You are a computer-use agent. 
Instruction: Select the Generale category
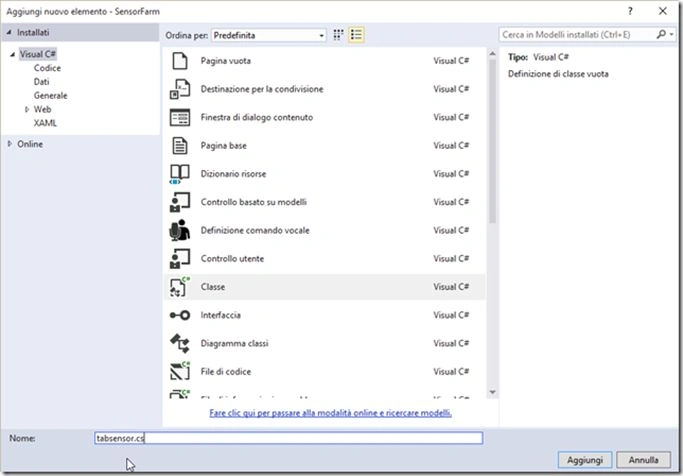click(51, 96)
